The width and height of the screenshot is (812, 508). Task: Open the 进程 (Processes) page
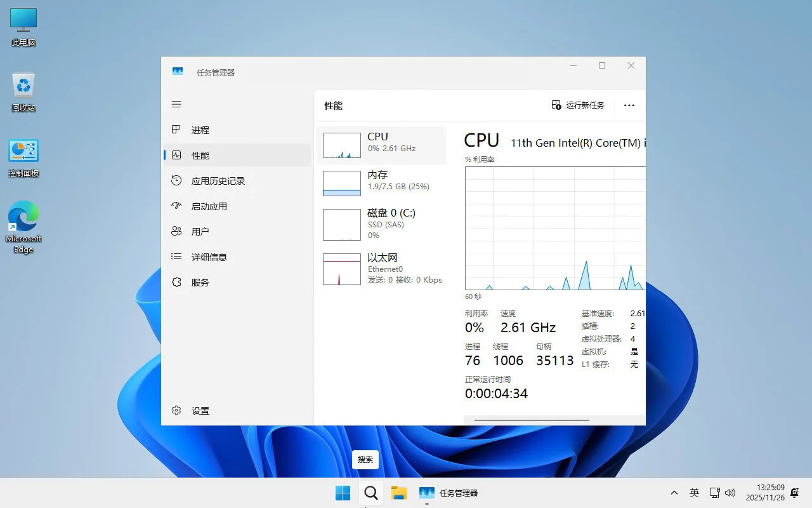200,130
